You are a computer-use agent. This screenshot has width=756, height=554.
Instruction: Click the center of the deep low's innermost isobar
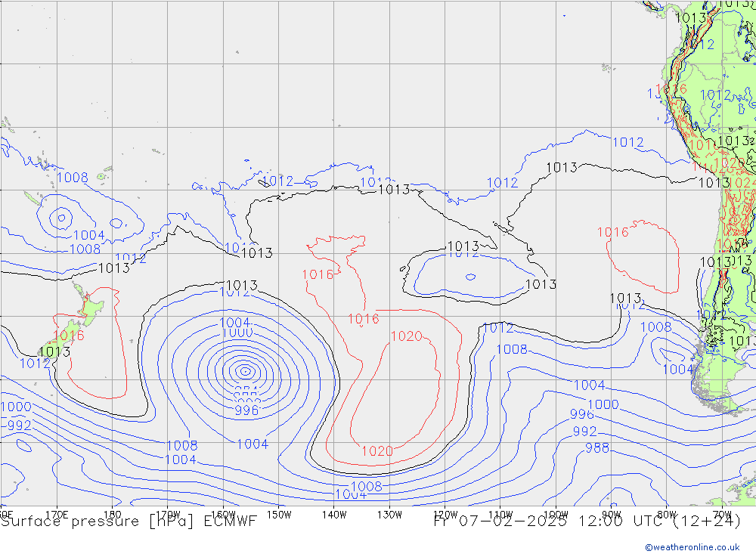tap(246, 371)
